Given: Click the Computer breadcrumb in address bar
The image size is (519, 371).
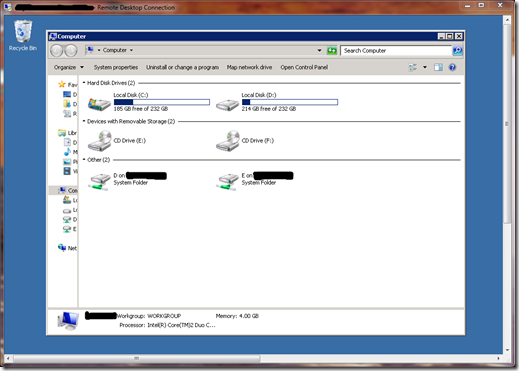Looking at the screenshot, I should click(115, 50).
